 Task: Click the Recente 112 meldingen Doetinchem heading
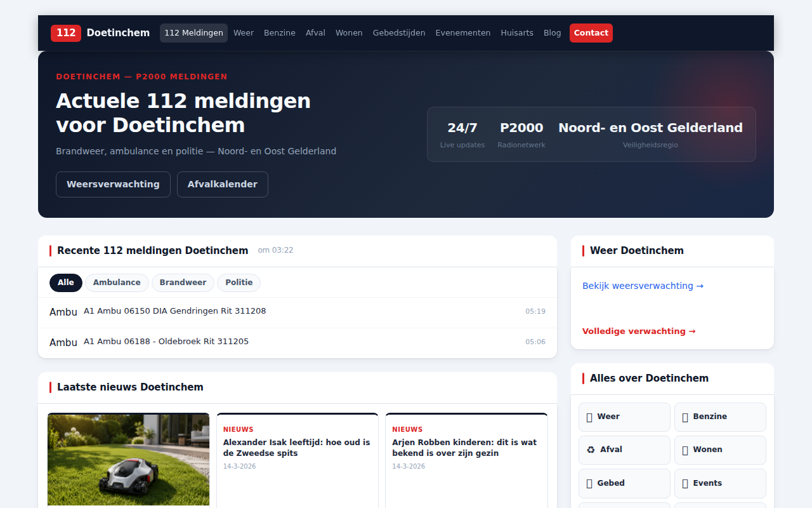click(x=153, y=251)
